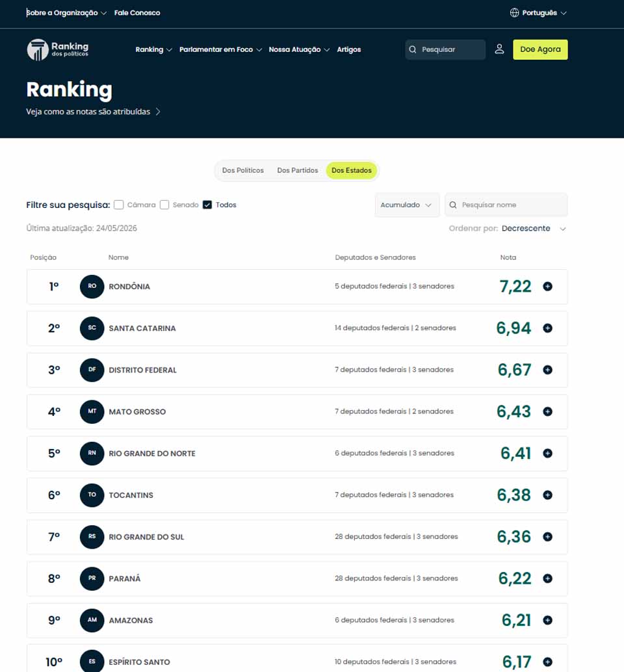Expand the Parlamentar em Foco menu
Viewport: 624px width, 672px height.
click(x=220, y=49)
